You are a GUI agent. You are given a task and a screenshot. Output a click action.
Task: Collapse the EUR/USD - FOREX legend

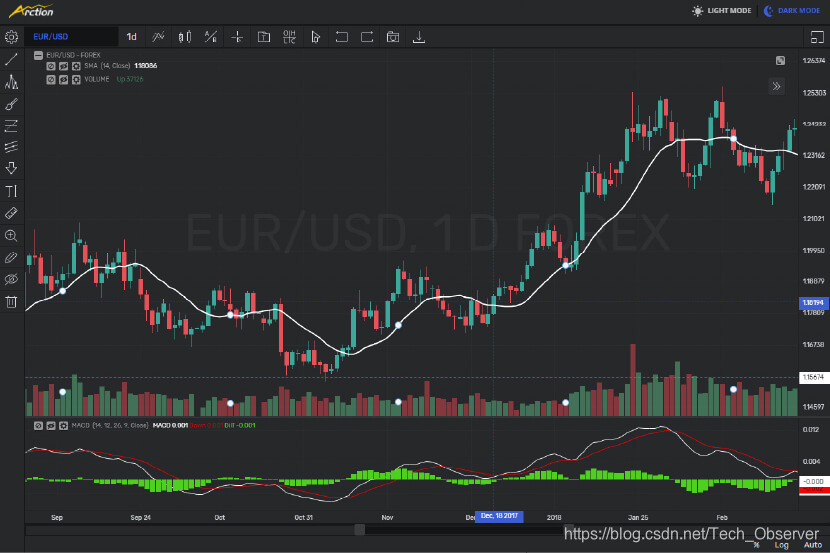(x=38, y=55)
